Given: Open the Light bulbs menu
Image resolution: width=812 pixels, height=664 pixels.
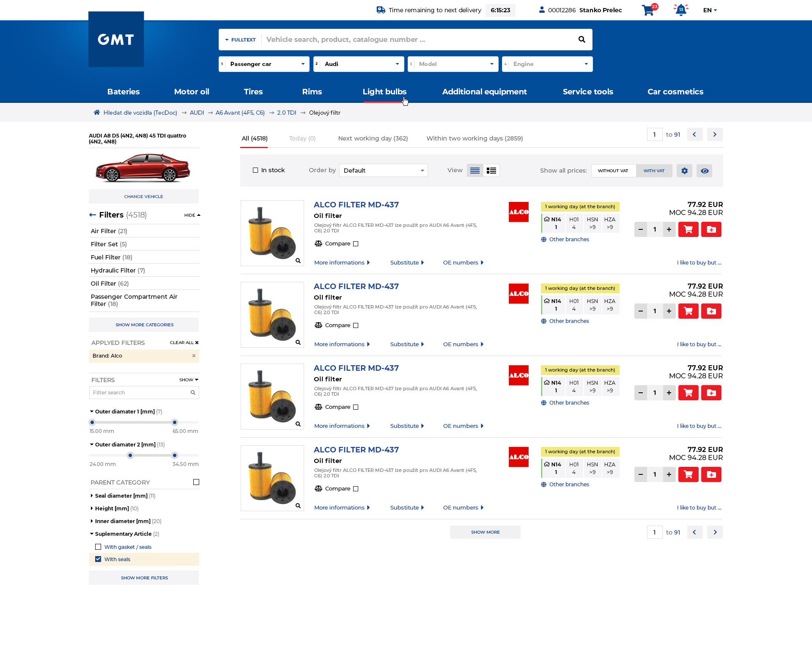Looking at the screenshot, I should [384, 92].
